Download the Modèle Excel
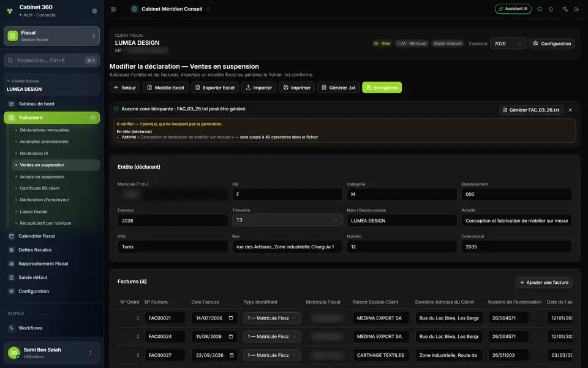The height and width of the screenshot is (368, 588). [165, 88]
